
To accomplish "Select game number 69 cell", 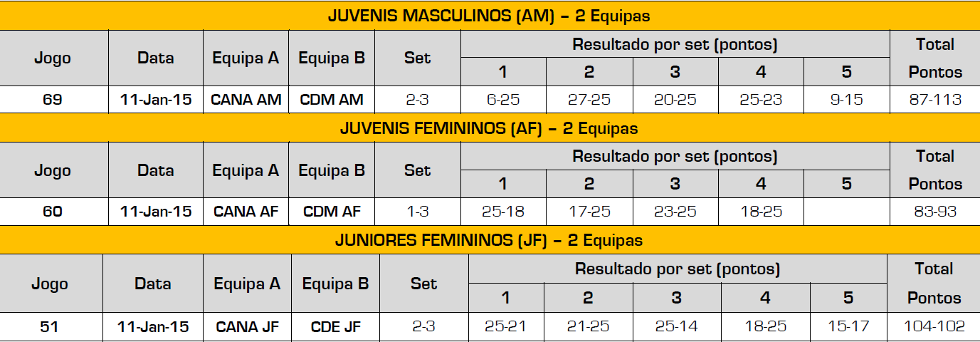I will tap(53, 100).
